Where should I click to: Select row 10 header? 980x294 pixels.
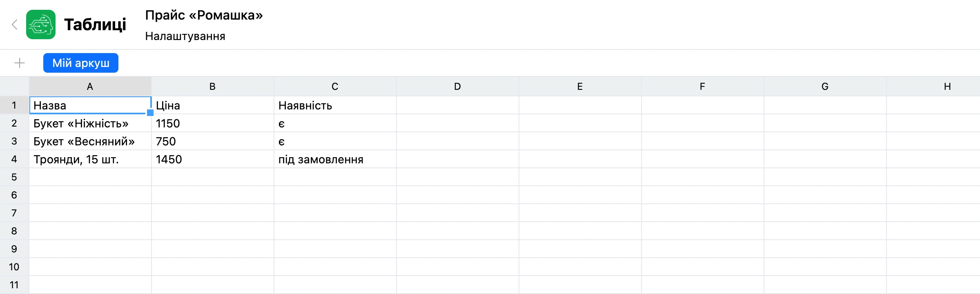14,267
